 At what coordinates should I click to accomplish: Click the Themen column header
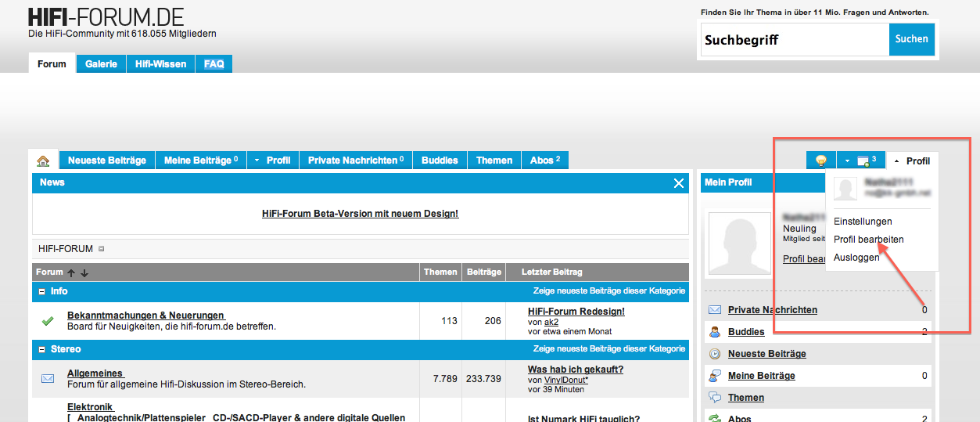pos(440,272)
